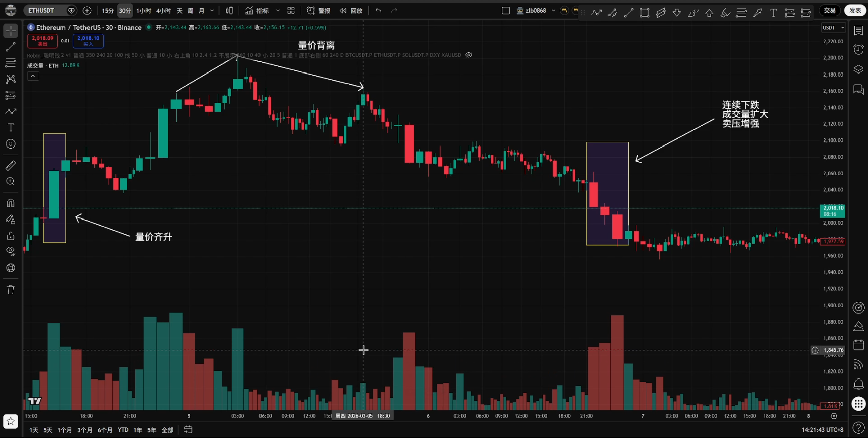Screen dimensions: 868x438
Task: Select the trend line drawing tool
Action: (10, 47)
